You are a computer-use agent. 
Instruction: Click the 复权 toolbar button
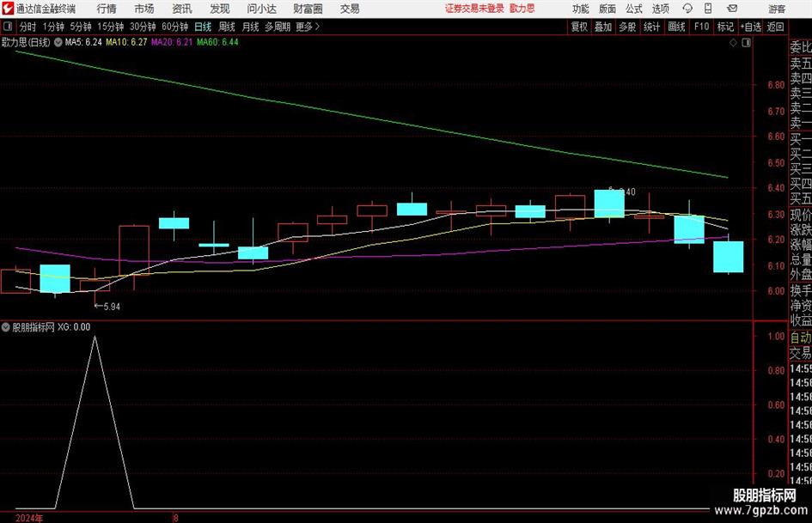click(x=579, y=27)
